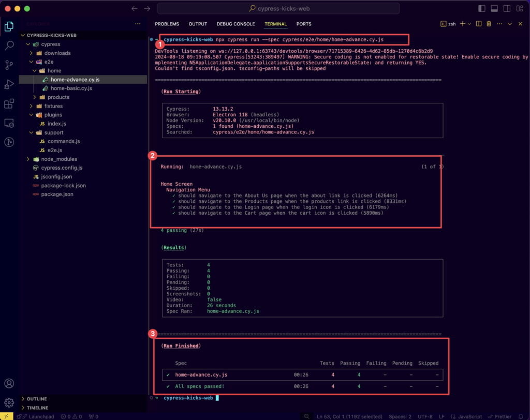Open e2e.js file under support

(83, 150)
